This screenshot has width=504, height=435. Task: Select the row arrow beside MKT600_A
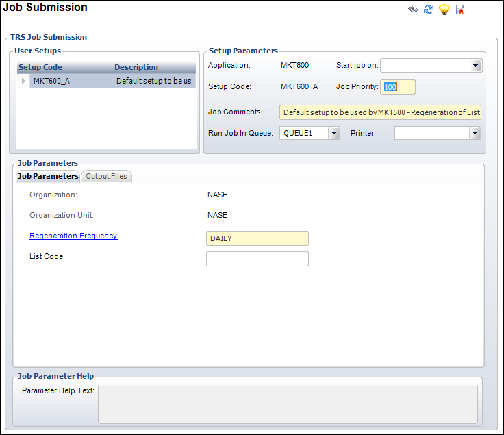[24, 81]
